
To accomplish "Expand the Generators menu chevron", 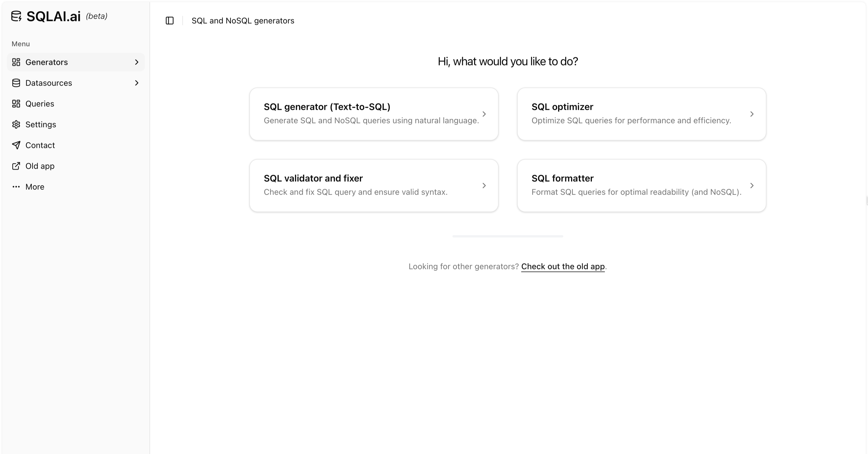I will click(x=136, y=62).
